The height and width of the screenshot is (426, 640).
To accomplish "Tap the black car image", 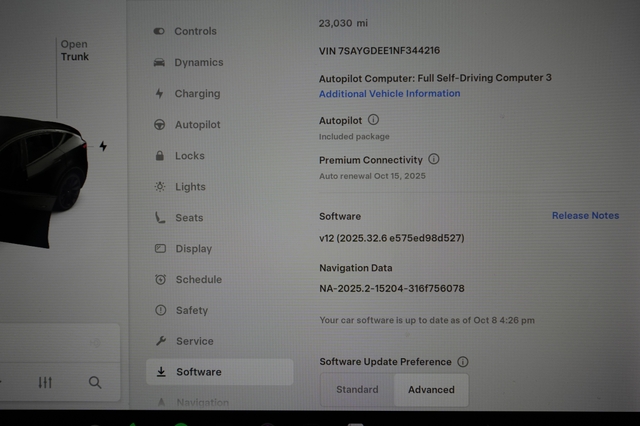I will 43,182.
